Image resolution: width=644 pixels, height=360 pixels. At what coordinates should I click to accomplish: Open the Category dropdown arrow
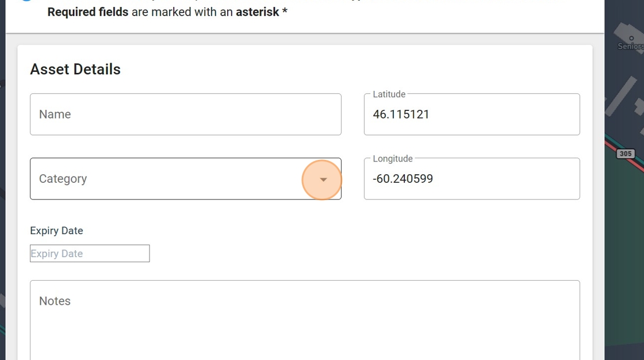pyautogui.click(x=323, y=179)
